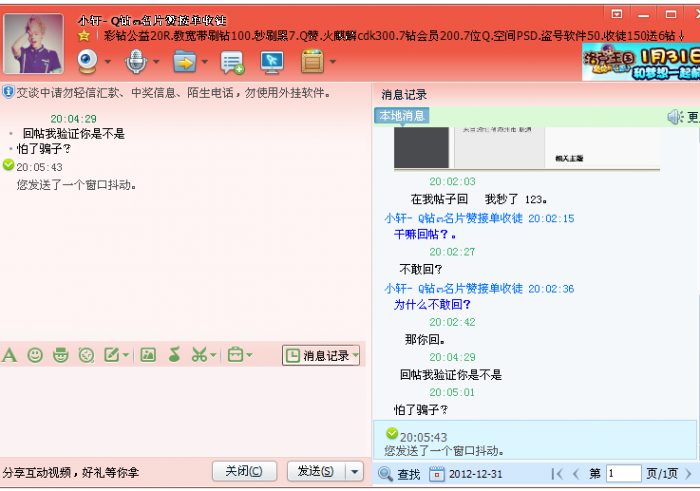700x491 pixels.
Task: Minimize the chat window
Action: click(x=643, y=15)
